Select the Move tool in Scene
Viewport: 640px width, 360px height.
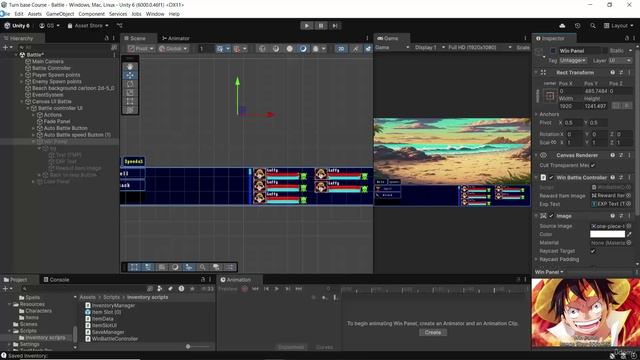point(130,75)
